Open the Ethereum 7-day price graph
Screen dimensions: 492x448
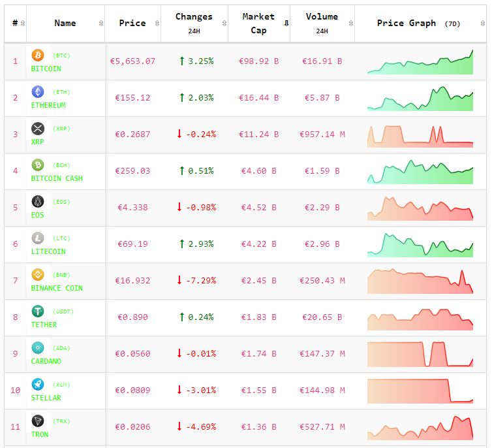(x=420, y=99)
